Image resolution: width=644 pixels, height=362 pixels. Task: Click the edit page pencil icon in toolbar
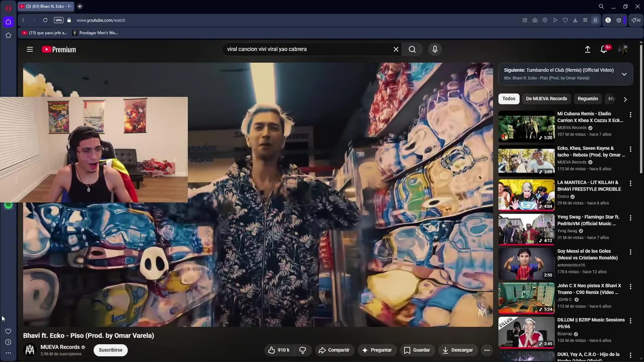point(525,20)
